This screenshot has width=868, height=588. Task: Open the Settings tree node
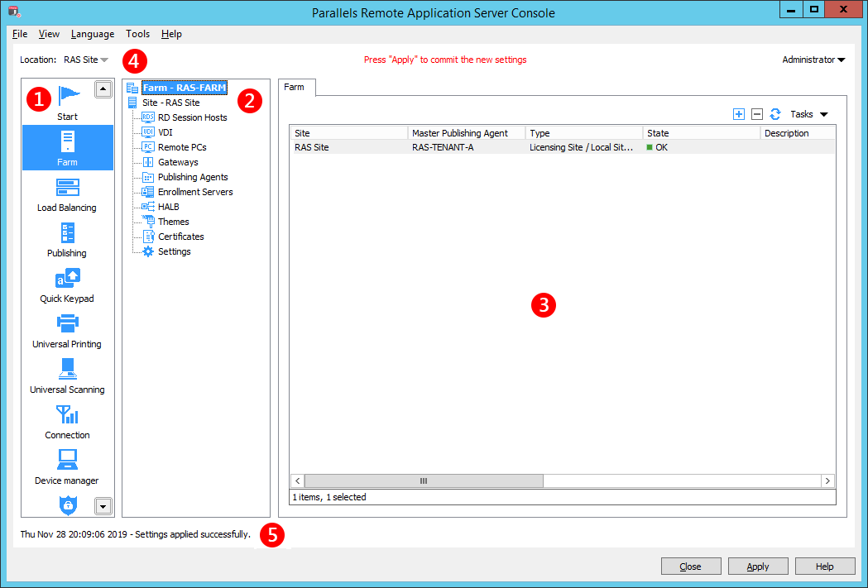tap(175, 251)
